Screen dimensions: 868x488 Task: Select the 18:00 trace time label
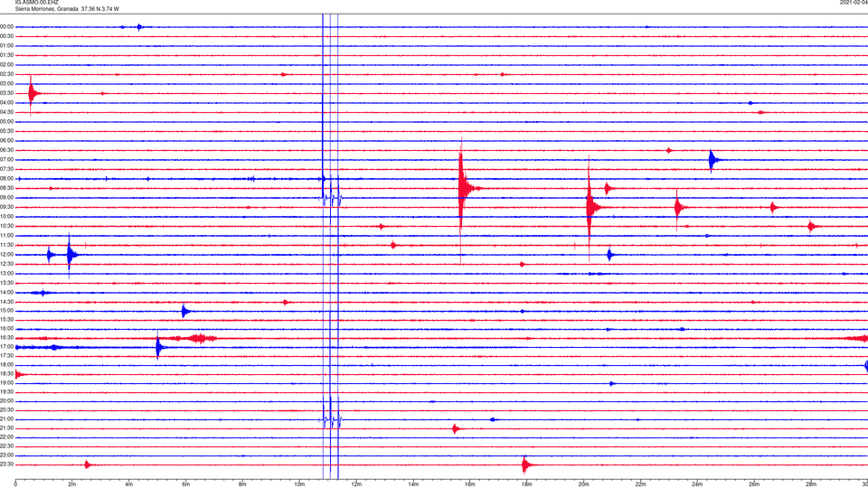(x=6, y=364)
